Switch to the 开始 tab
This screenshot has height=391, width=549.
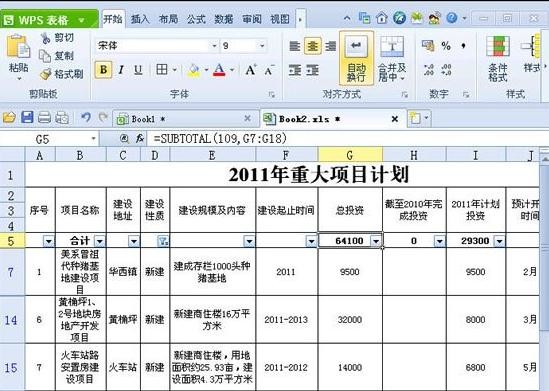(113, 19)
